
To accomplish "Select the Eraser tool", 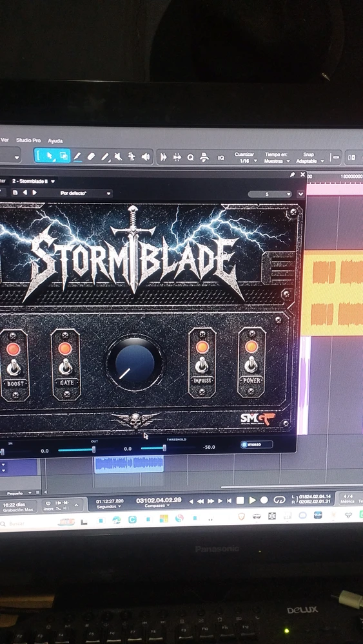I will (x=92, y=156).
